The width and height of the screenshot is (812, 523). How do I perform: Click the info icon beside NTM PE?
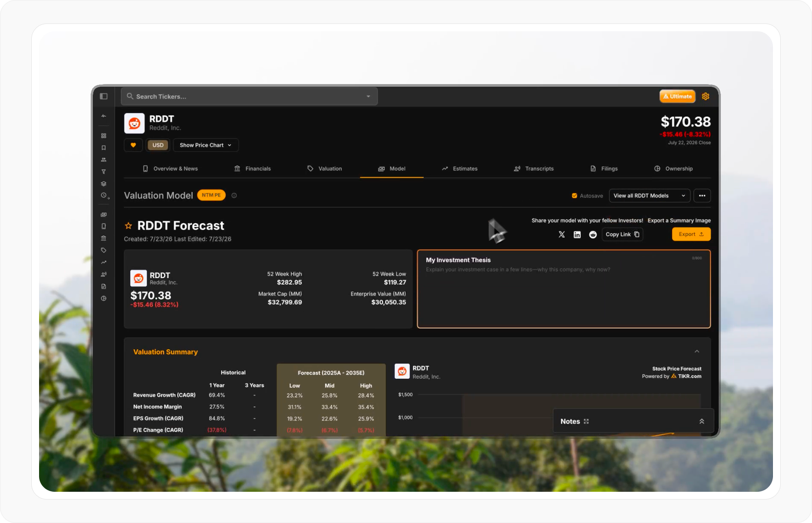point(234,195)
